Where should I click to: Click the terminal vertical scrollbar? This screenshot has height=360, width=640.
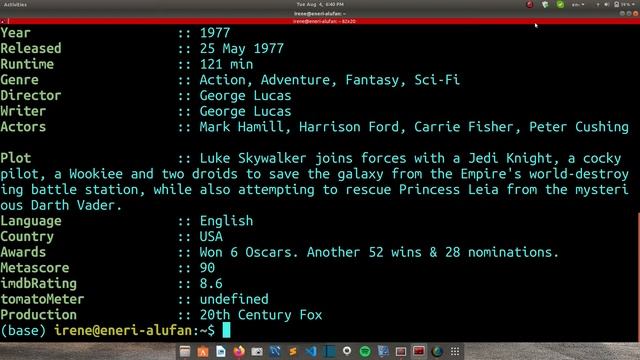click(638, 278)
